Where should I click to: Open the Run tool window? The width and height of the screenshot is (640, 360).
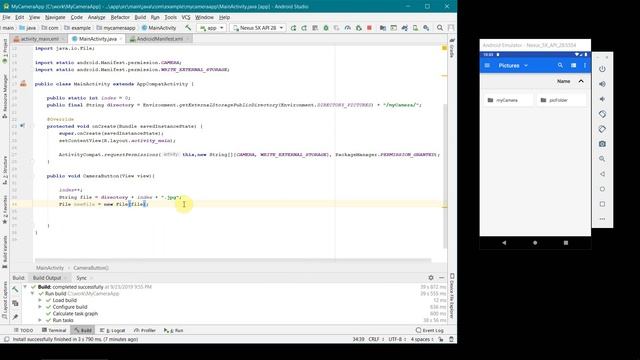point(173,330)
